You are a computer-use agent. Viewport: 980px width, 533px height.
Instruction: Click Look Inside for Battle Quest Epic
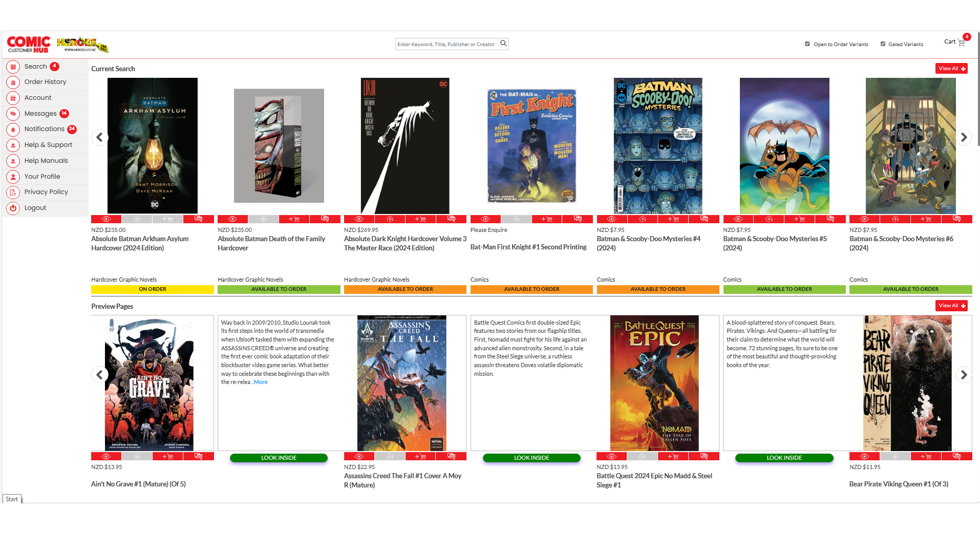pyautogui.click(x=784, y=458)
